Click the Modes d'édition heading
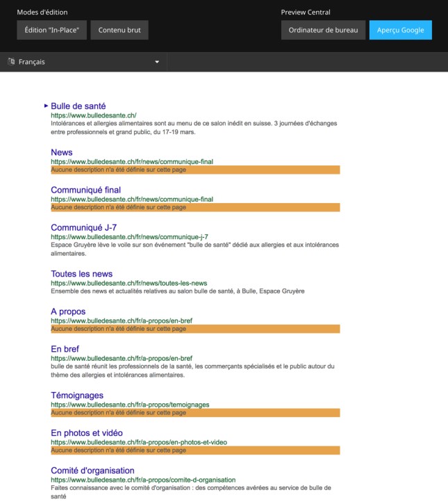Screen dimensions: 448x504 42,13
